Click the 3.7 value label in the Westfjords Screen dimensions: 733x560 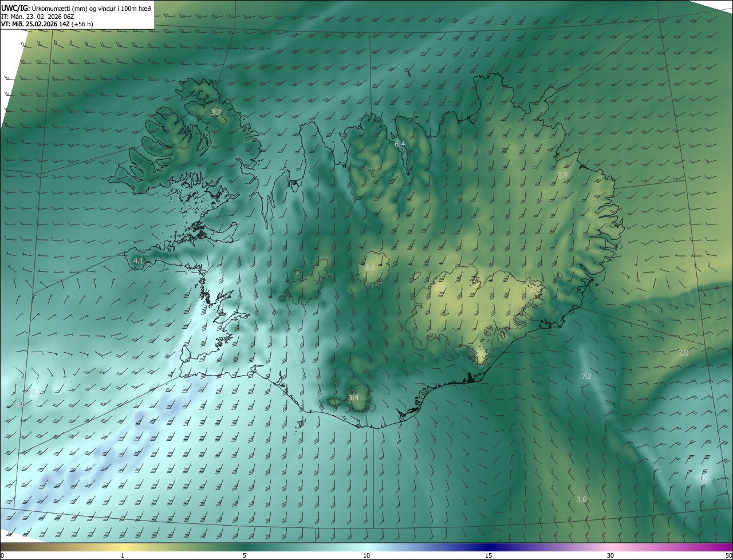(x=216, y=112)
